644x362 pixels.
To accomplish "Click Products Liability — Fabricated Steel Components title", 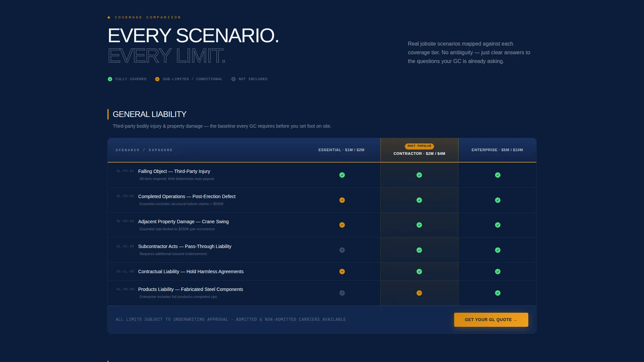I will coord(191,289).
